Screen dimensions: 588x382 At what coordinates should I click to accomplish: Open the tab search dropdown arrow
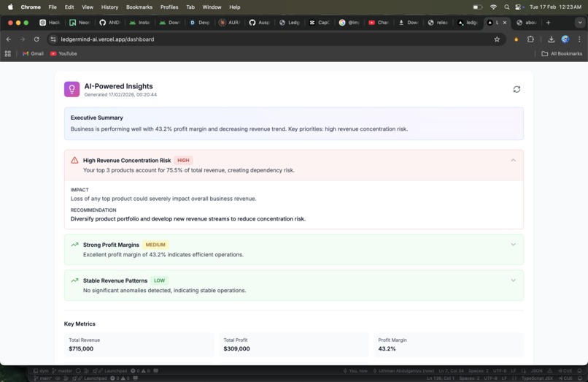[580, 23]
